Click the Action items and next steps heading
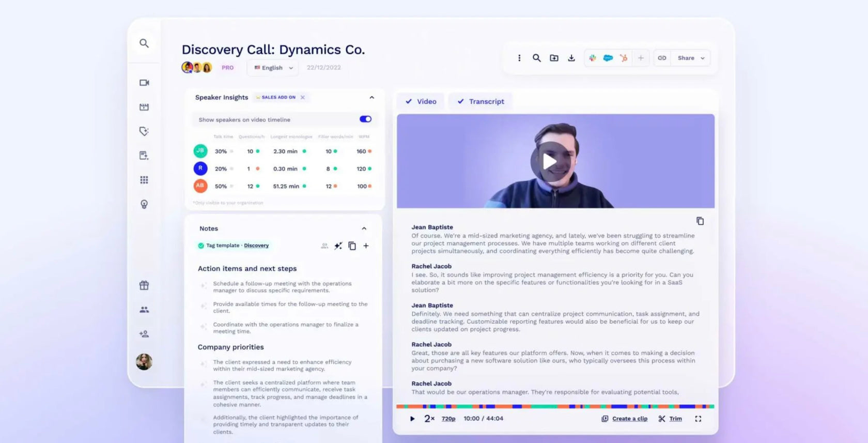 [247, 268]
